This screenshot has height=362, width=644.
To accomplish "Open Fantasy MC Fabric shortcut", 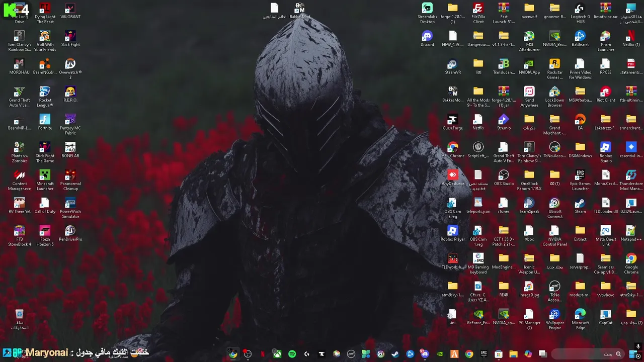I will coord(70,125).
